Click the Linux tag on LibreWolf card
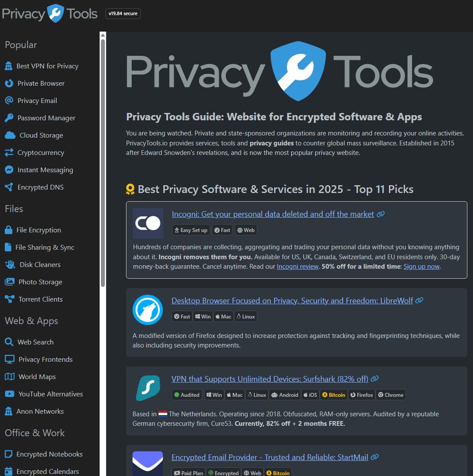 (246, 317)
